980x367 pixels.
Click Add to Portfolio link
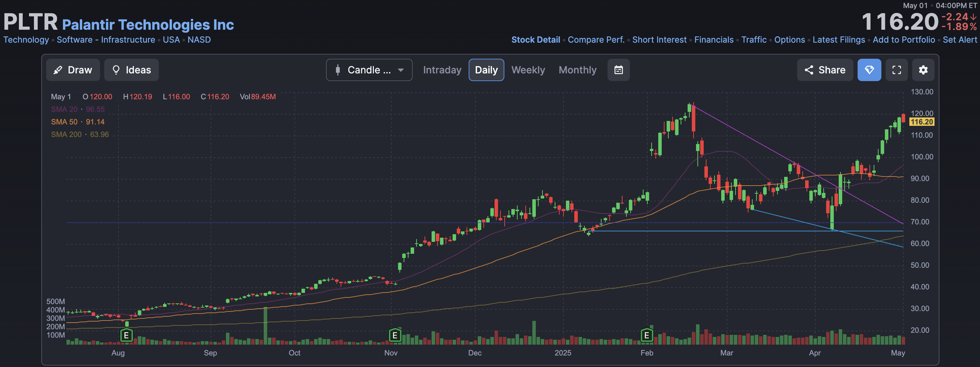coord(903,39)
